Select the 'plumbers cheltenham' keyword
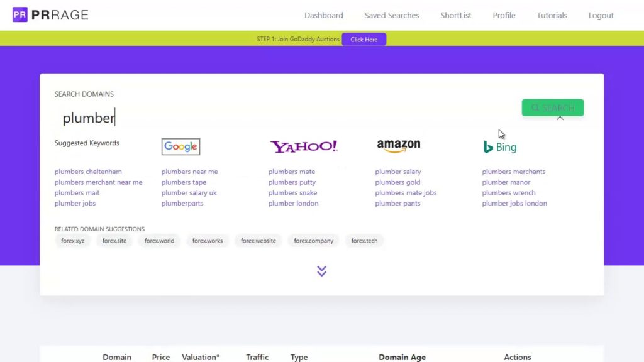Screen dimensions: 644x362 [x=88, y=172]
